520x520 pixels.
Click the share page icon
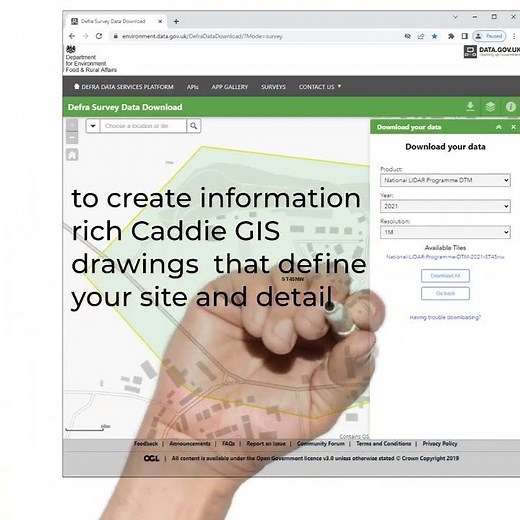(x=421, y=36)
